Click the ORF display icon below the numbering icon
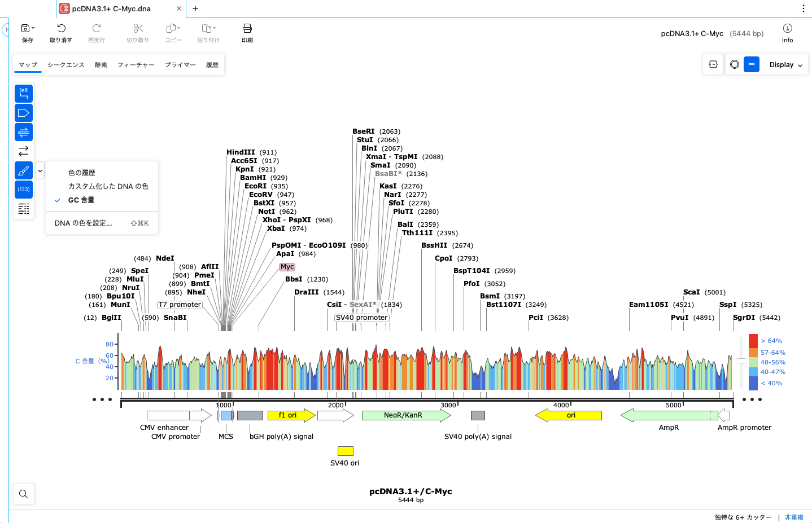The height and width of the screenshot is (523, 812). tap(23, 208)
